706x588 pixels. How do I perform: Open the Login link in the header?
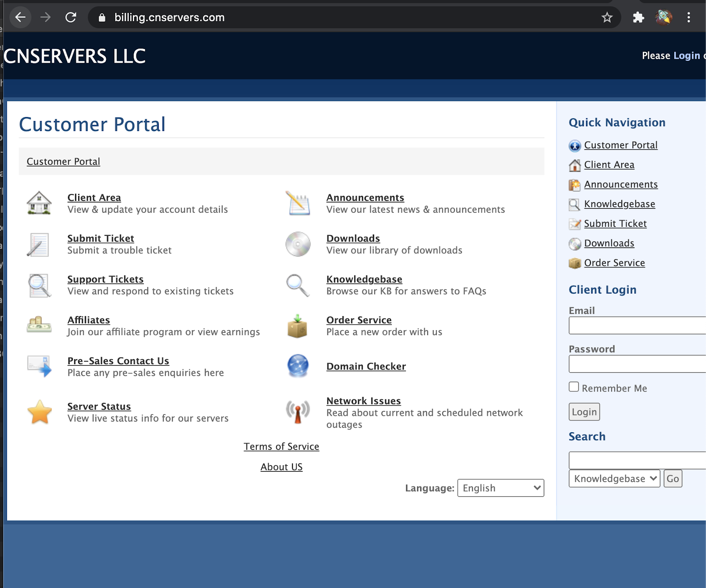click(687, 56)
